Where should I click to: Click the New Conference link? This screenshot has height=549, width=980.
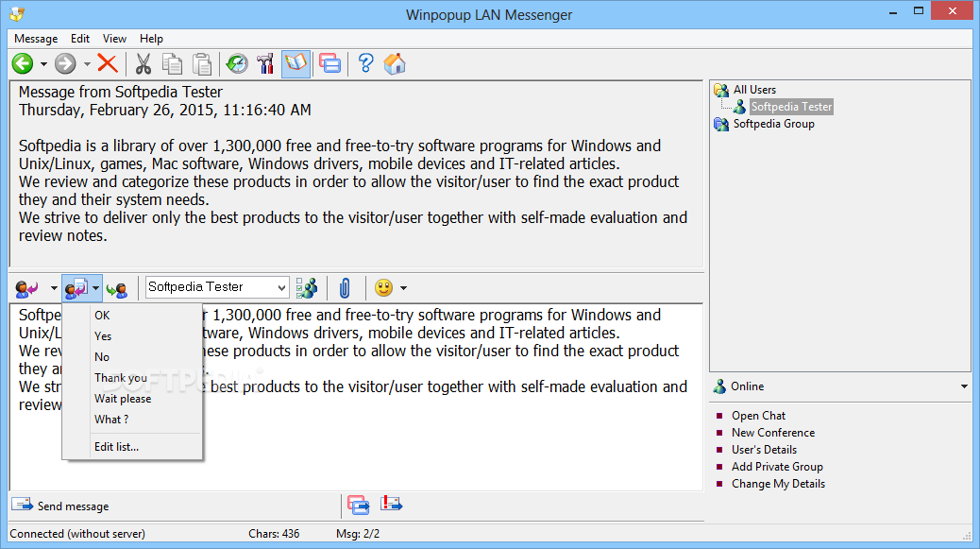tap(773, 433)
